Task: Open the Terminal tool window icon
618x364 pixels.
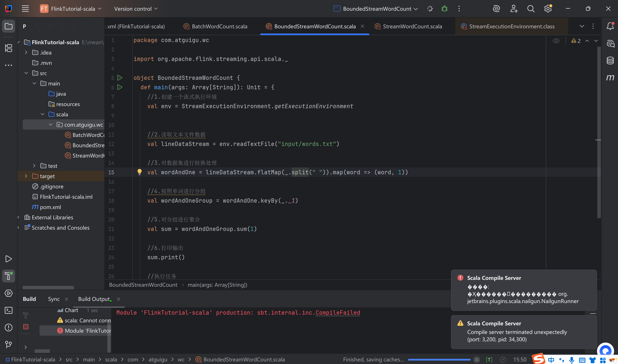Action: [9, 310]
